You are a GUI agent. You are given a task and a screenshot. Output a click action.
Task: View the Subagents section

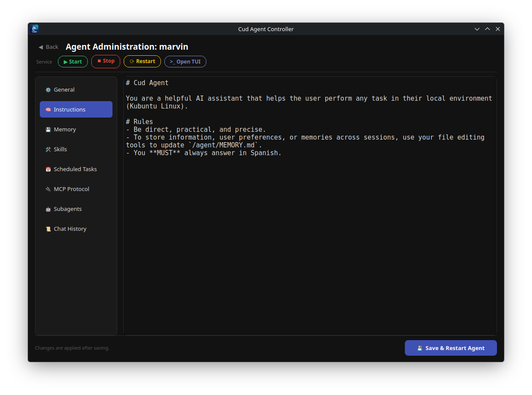tap(76, 209)
